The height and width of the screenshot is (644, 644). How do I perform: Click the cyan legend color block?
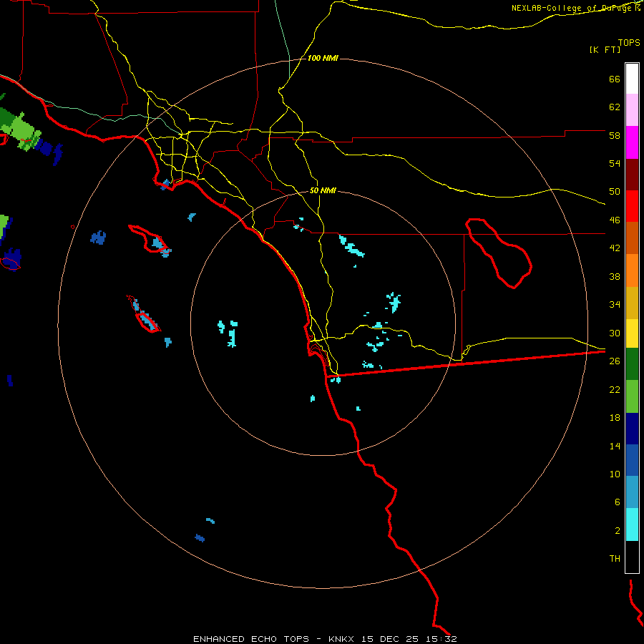coord(632,525)
